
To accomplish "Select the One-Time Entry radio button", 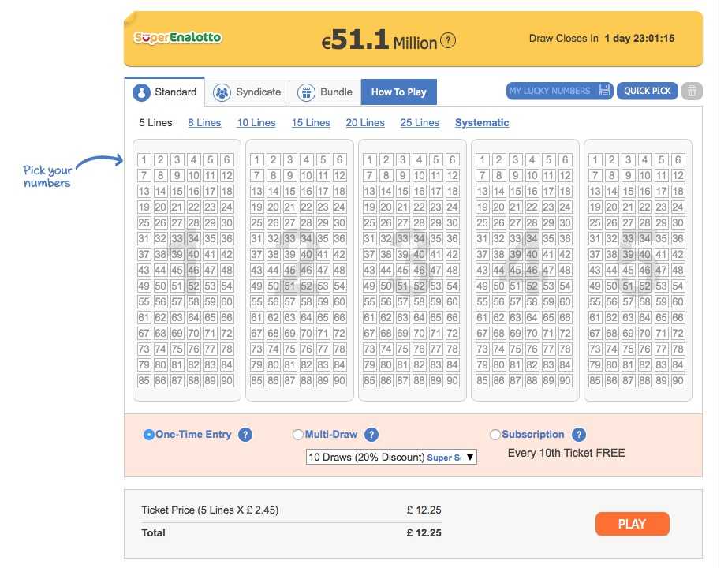I will click(148, 435).
